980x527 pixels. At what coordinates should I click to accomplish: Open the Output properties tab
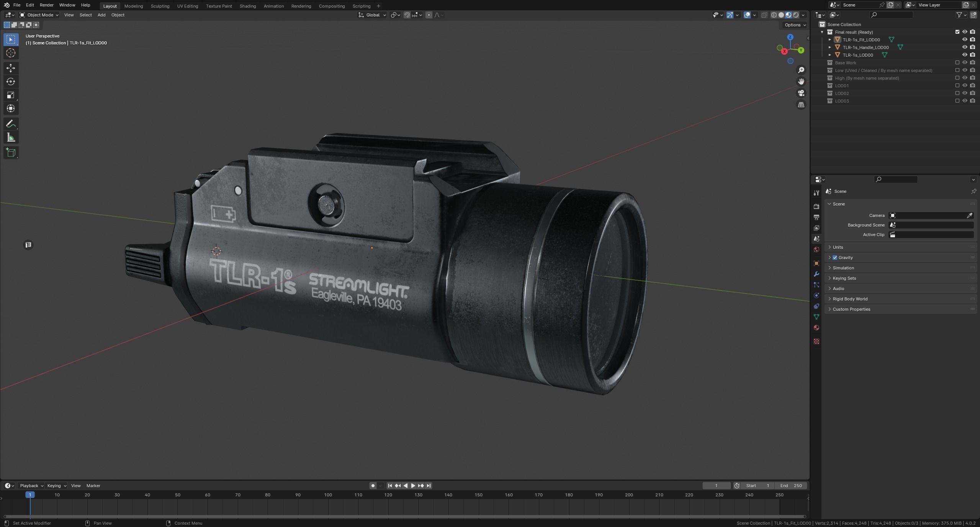(x=816, y=217)
